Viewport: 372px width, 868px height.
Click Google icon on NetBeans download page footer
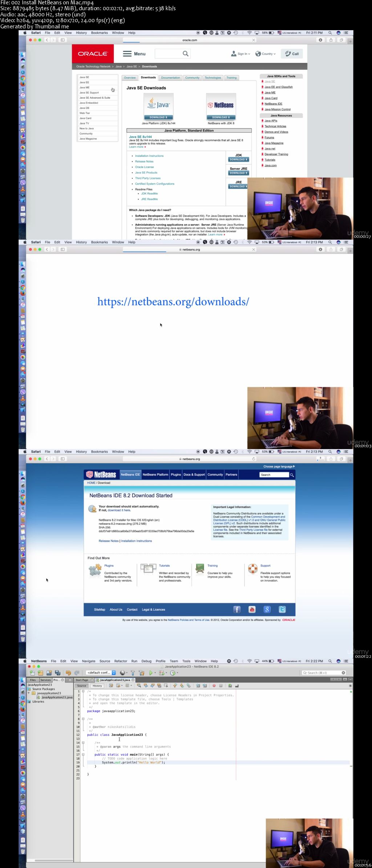pos(267,609)
